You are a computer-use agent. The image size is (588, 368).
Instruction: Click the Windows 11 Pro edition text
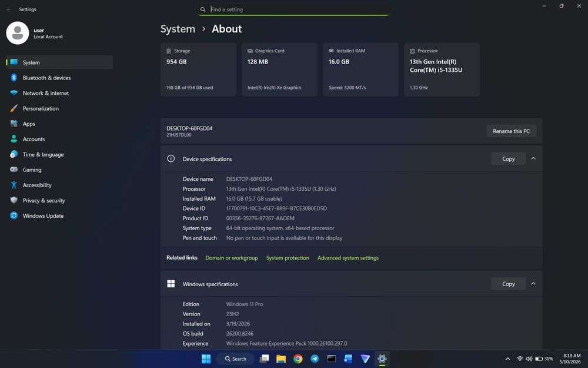coord(245,304)
